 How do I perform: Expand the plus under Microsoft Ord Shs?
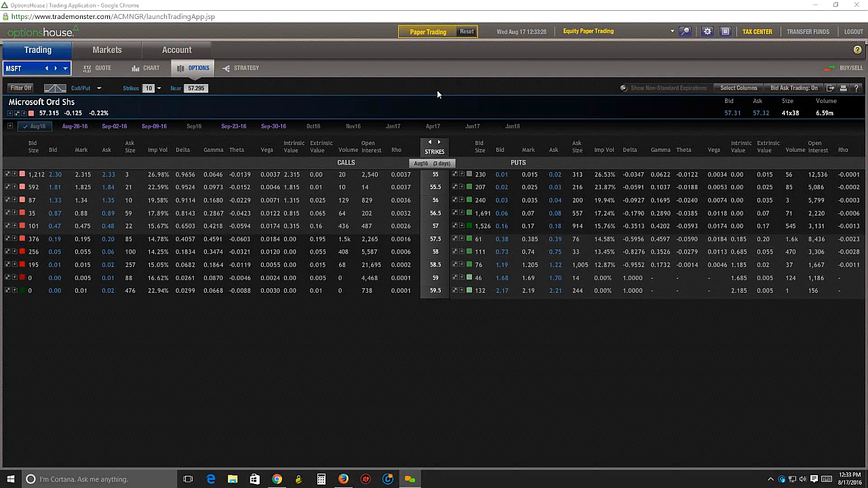[10, 113]
